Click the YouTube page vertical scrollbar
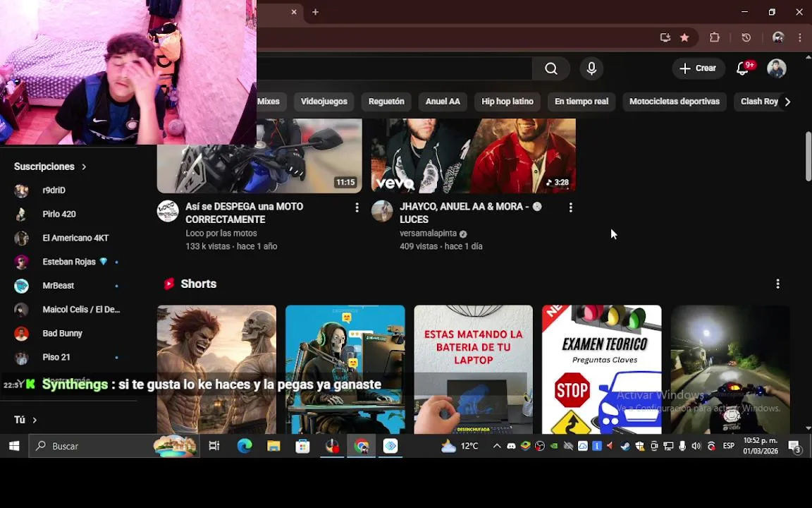Viewport: 812px width, 508px height. 808,157
